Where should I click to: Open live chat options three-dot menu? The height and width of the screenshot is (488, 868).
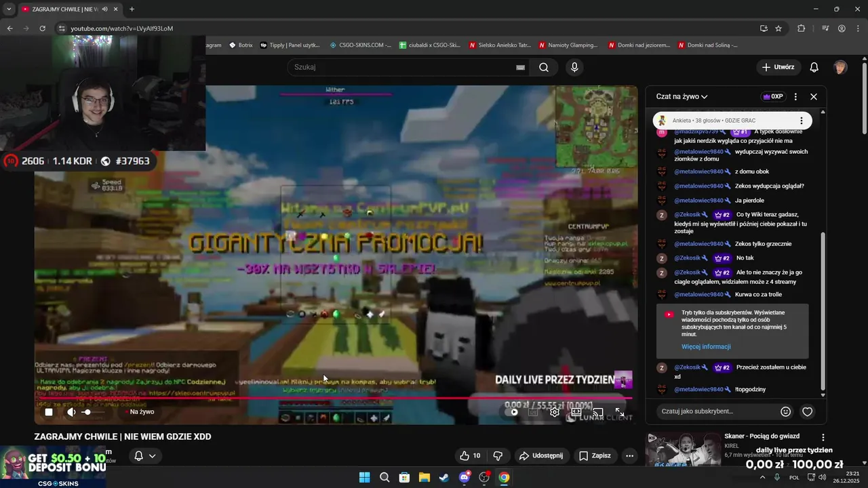pyautogui.click(x=795, y=96)
